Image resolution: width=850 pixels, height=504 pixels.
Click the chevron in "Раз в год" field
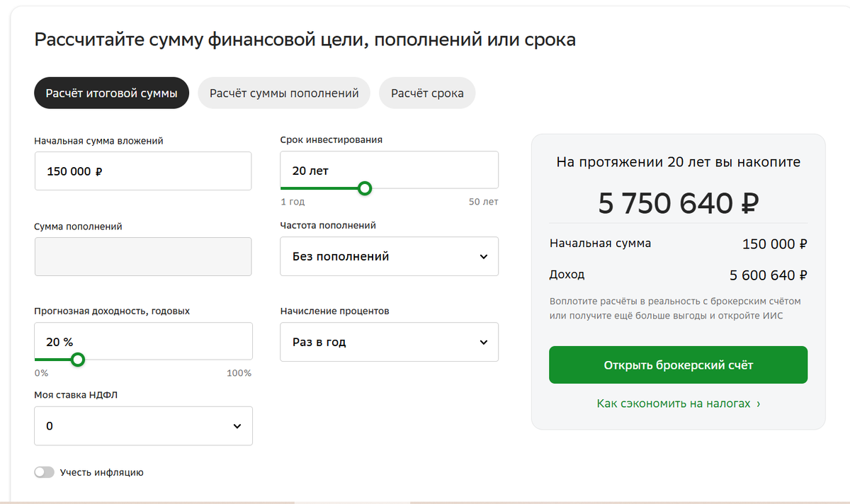click(x=484, y=342)
